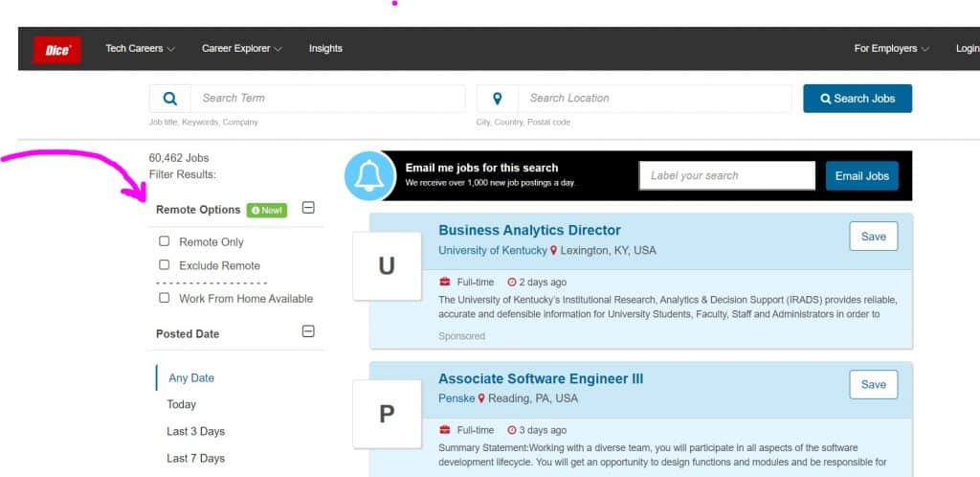This screenshot has width=980, height=477.
Task: Click the P company logo tile
Action: tap(387, 414)
